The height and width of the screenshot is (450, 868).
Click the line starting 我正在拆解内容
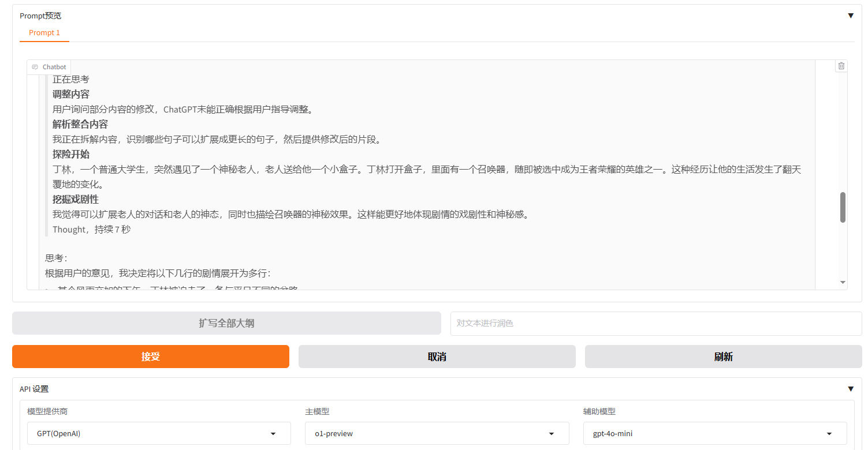click(x=217, y=139)
